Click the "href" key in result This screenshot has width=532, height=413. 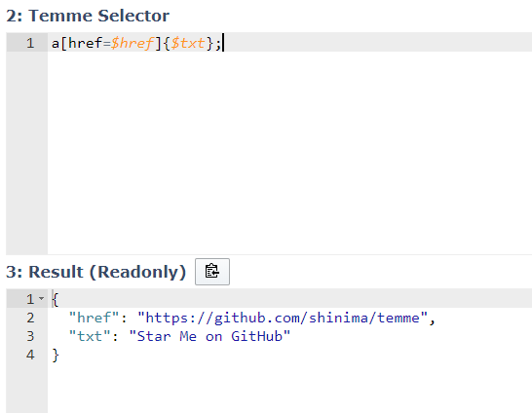tap(94, 318)
